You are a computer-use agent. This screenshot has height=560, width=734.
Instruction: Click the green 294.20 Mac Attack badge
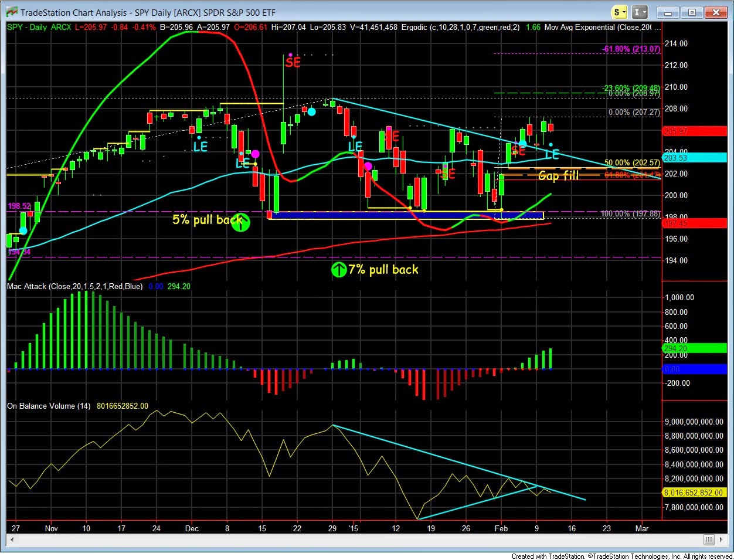click(695, 348)
